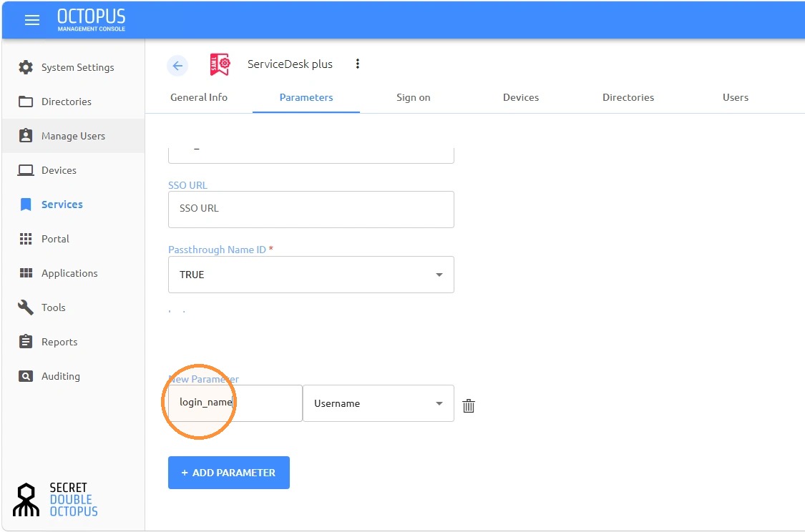Open Services in the sidebar
The width and height of the screenshot is (805, 532).
[74, 205]
